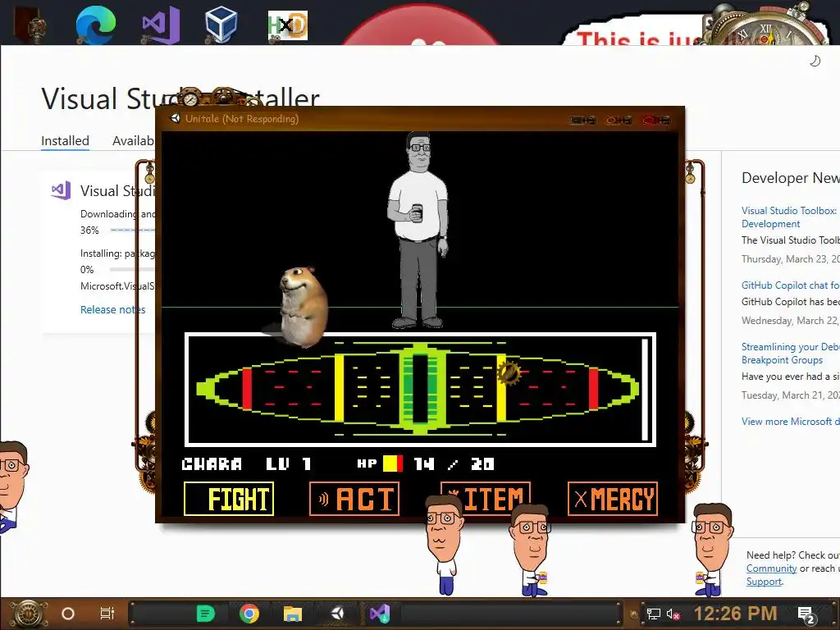Click the 0% install percentage text
Image resolution: width=840 pixels, height=630 pixels.
click(x=87, y=269)
